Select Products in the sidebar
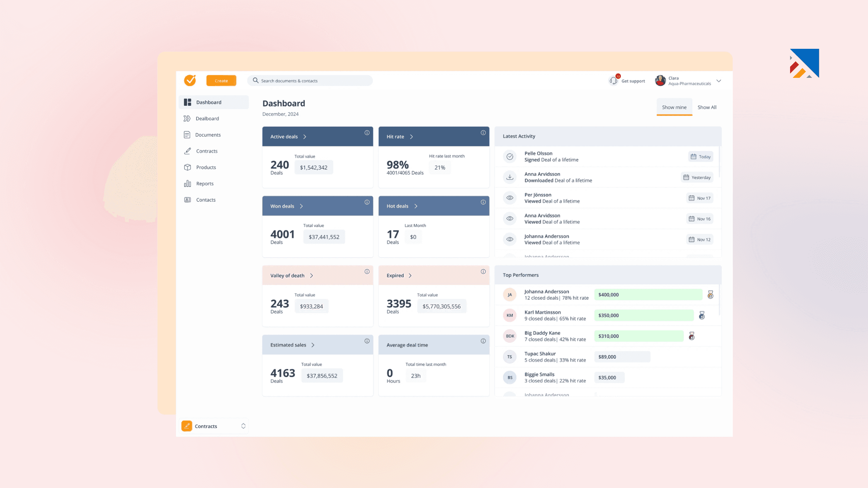Image resolution: width=868 pixels, height=488 pixels. coord(206,167)
